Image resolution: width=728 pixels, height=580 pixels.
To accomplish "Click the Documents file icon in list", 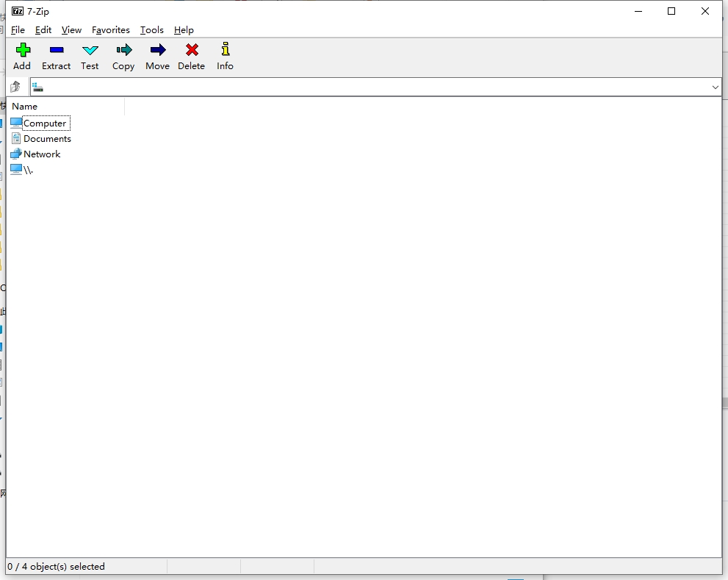I will (x=16, y=138).
